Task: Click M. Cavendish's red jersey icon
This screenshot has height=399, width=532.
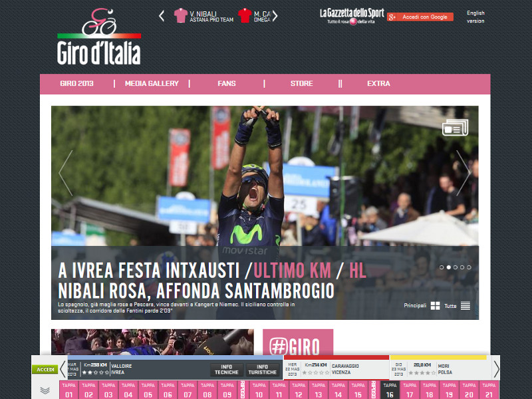Action: click(245, 16)
